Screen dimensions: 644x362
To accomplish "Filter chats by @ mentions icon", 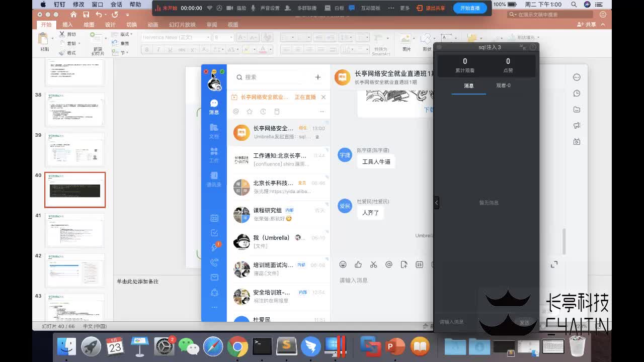I will (x=236, y=112).
